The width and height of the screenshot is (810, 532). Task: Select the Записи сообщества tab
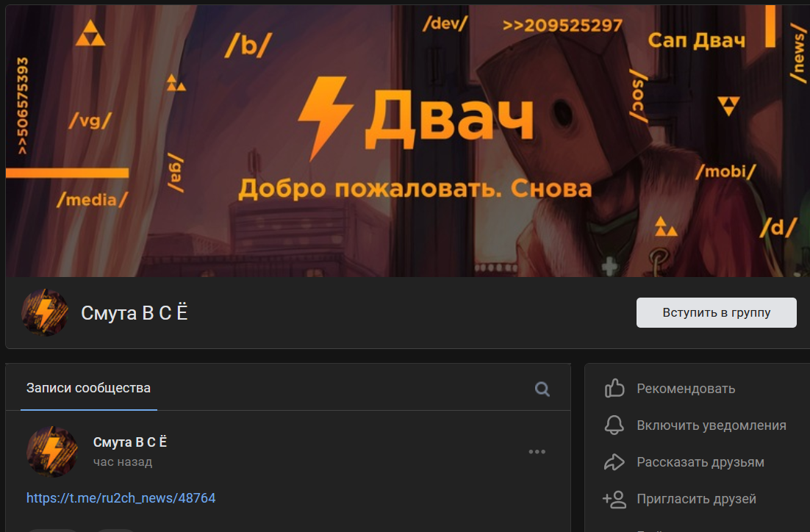coord(88,388)
